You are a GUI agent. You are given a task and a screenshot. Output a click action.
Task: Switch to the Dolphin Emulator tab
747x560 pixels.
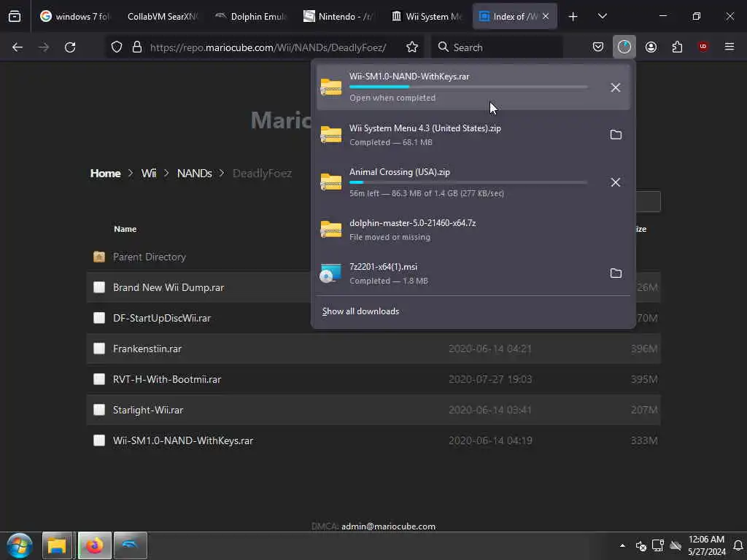(251, 16)
